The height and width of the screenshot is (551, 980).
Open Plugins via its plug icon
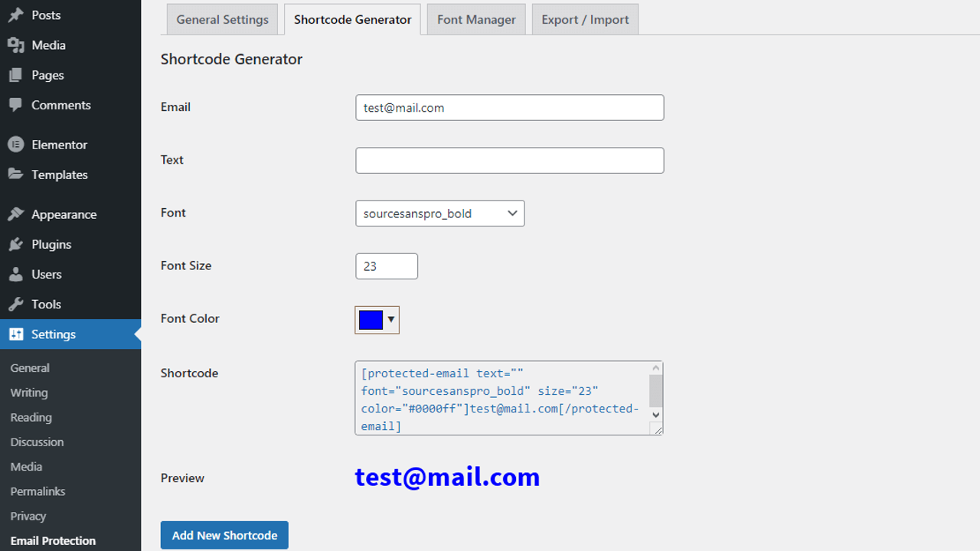tap(15, 243)
